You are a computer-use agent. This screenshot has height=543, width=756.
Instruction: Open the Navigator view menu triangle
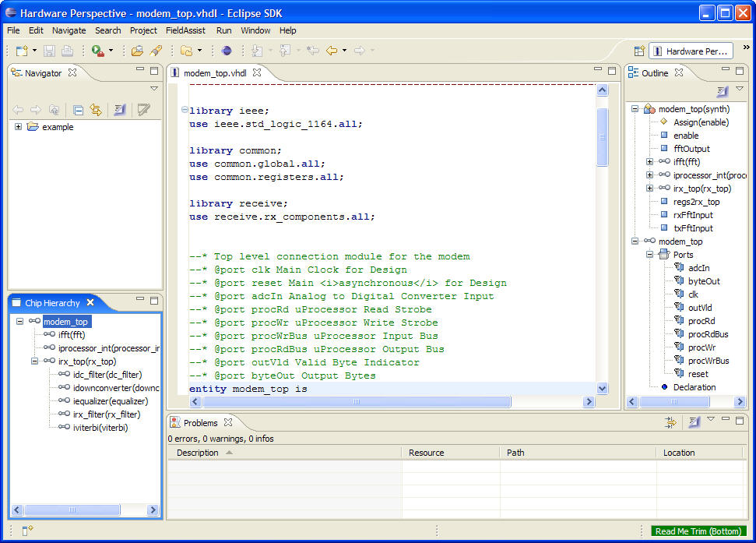(154, 89)
